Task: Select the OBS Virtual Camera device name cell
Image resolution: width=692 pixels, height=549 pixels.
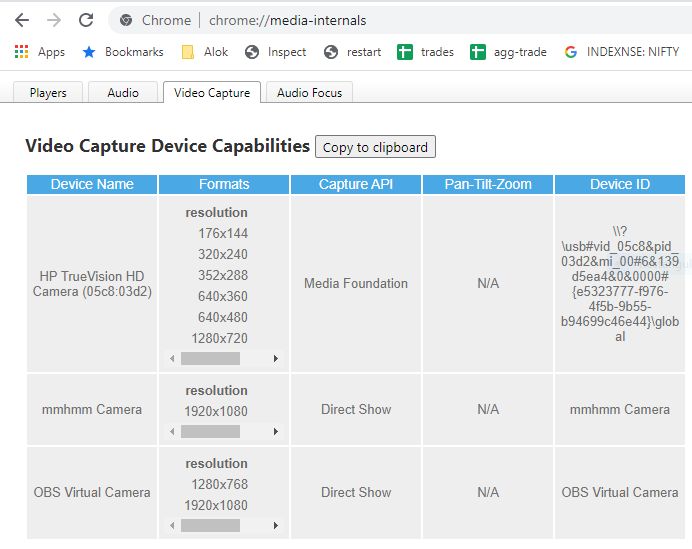Action: pyautogui.click(x=92, y=493)
